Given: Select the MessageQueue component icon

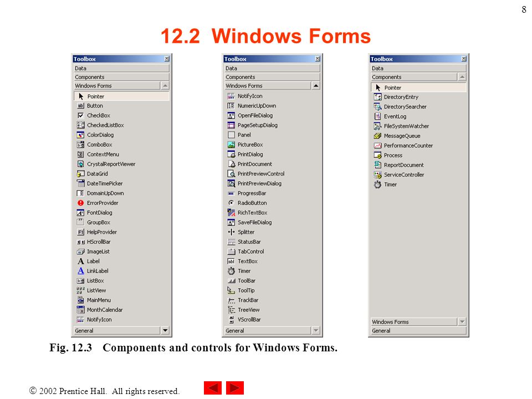Looking at the screenshot, I should (377, 136).
